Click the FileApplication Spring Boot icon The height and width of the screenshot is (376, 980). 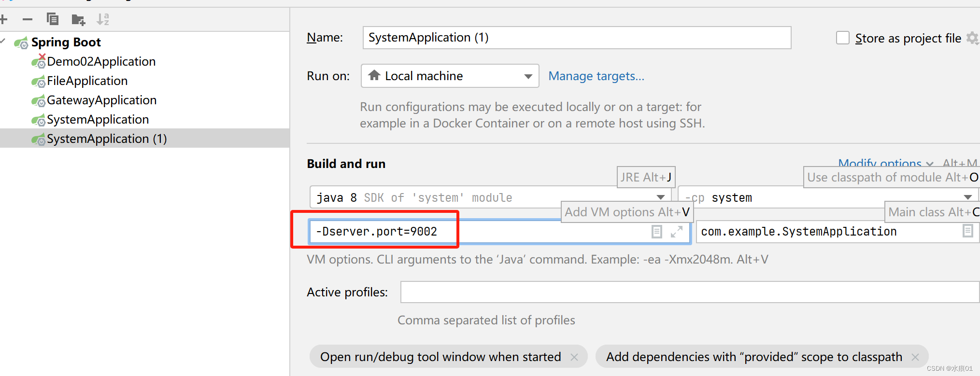38,82
